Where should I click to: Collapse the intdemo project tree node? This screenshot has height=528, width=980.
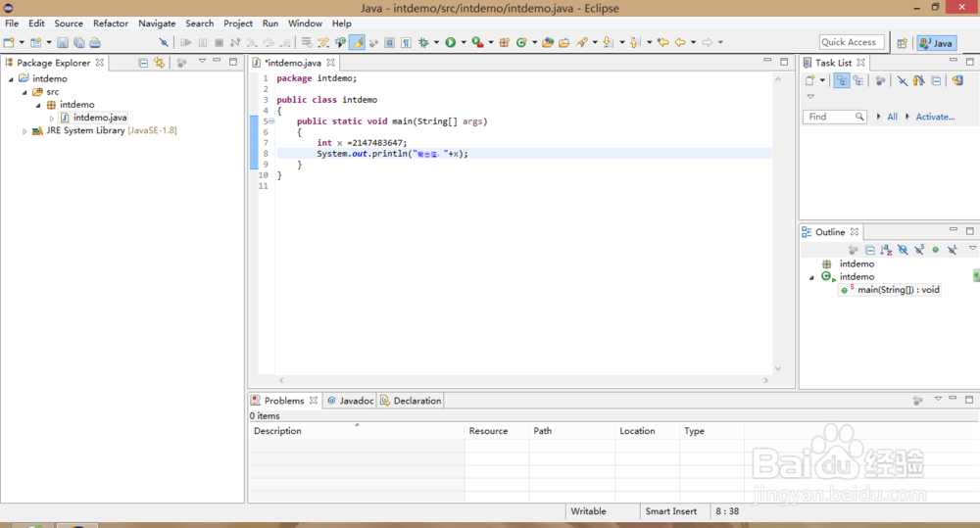11,79
